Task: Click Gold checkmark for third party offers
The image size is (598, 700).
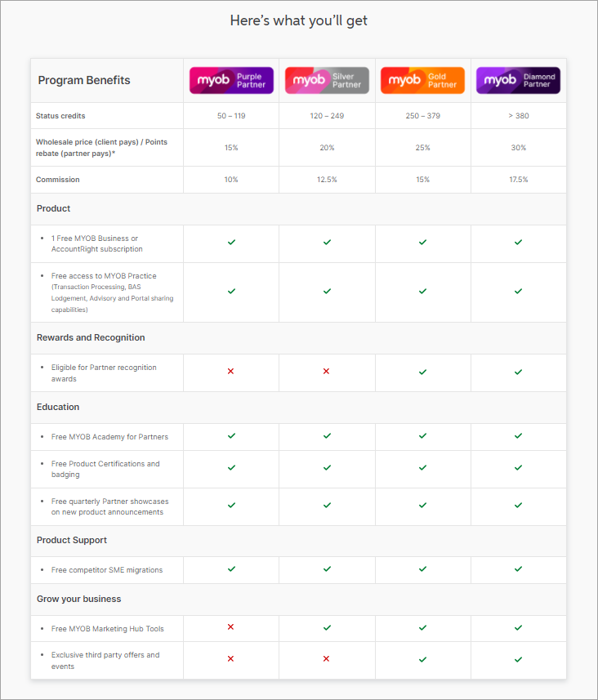Action: [422, 659]
